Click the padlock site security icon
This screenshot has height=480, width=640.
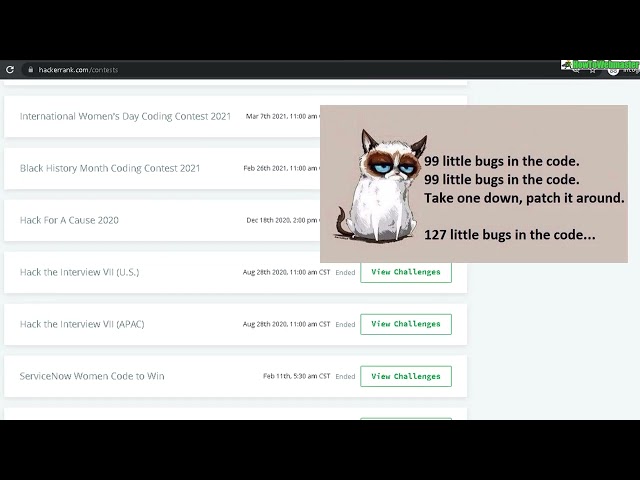(30, 70)
